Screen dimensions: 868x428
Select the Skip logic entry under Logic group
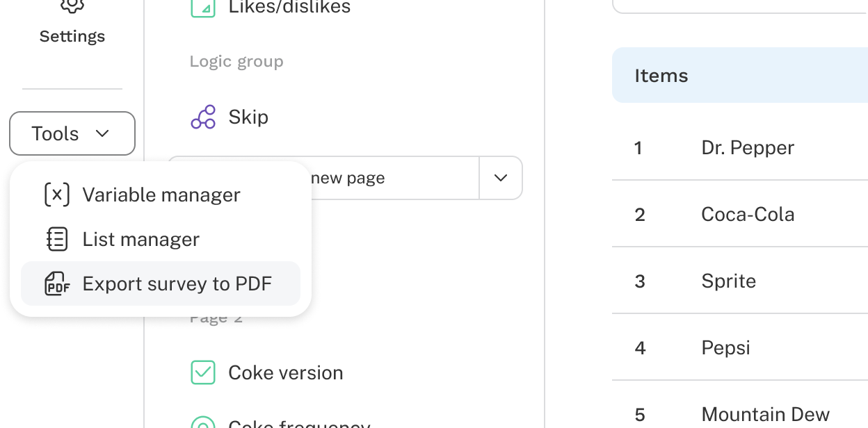248,117
